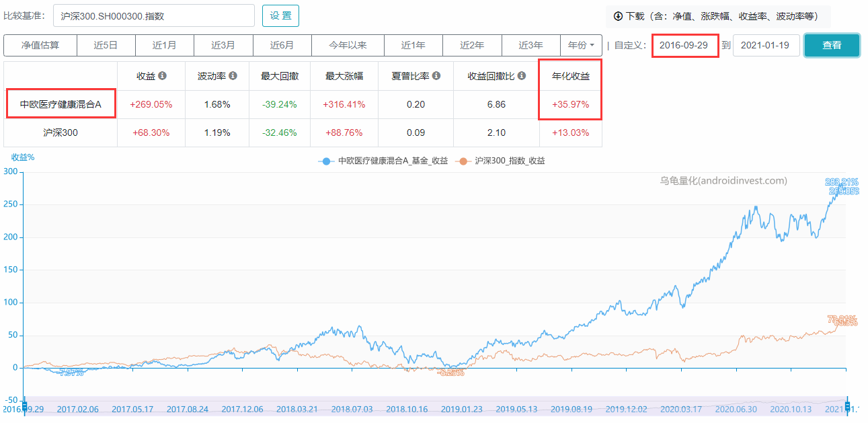868x423 pixels.
Task: Select the 近1年 range tab
Action: coord(413,45)
